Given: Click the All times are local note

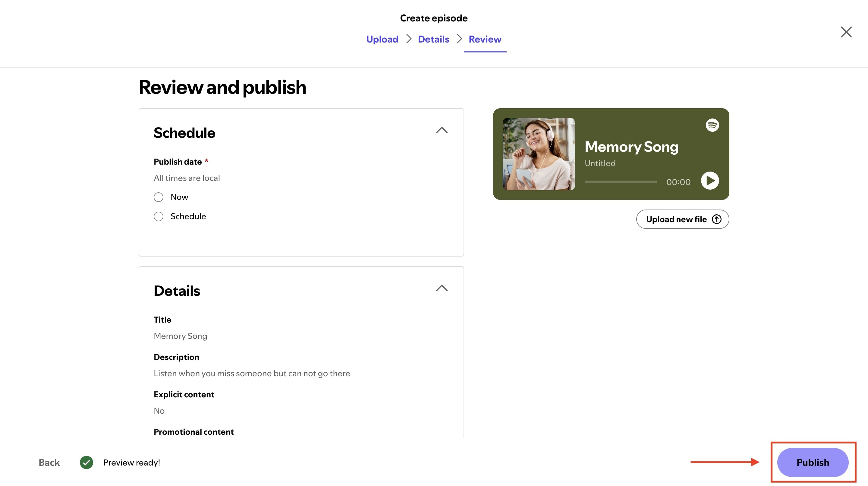Looking at the screenshot, I should [187, 178].
